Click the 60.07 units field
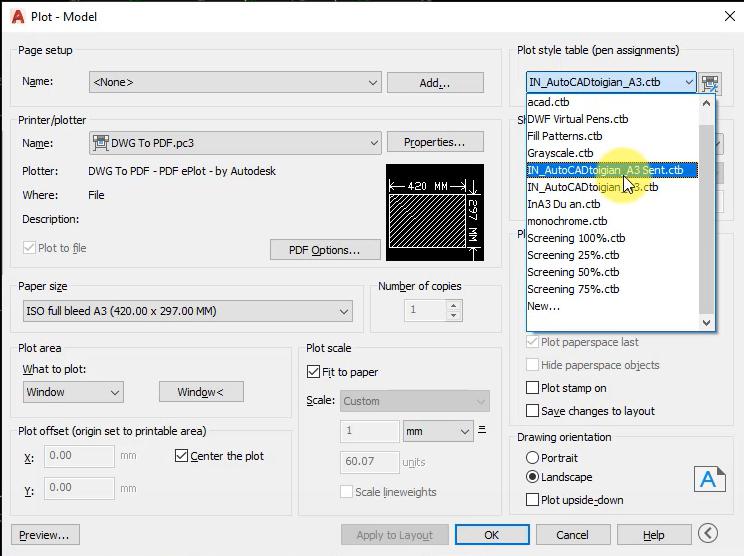Screen dimensions: 744x556 tap(370, 462)
